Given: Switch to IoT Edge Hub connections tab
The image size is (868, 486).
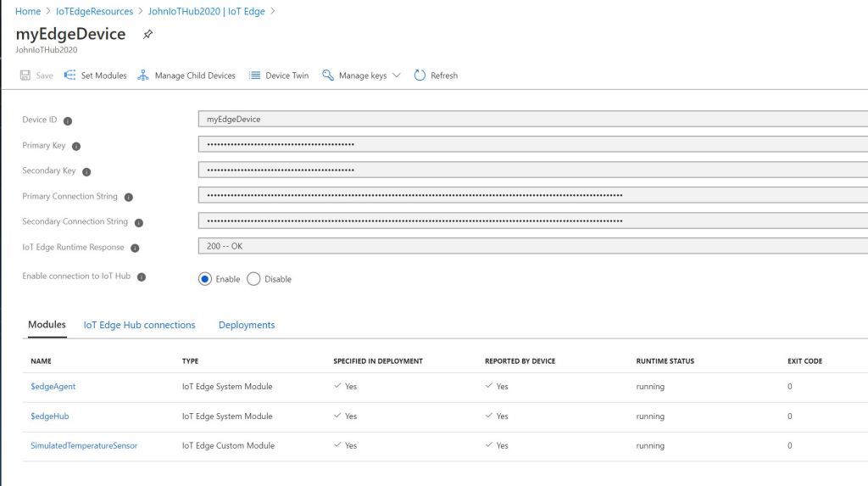Looking at the screenshot, I should point(139,325).
